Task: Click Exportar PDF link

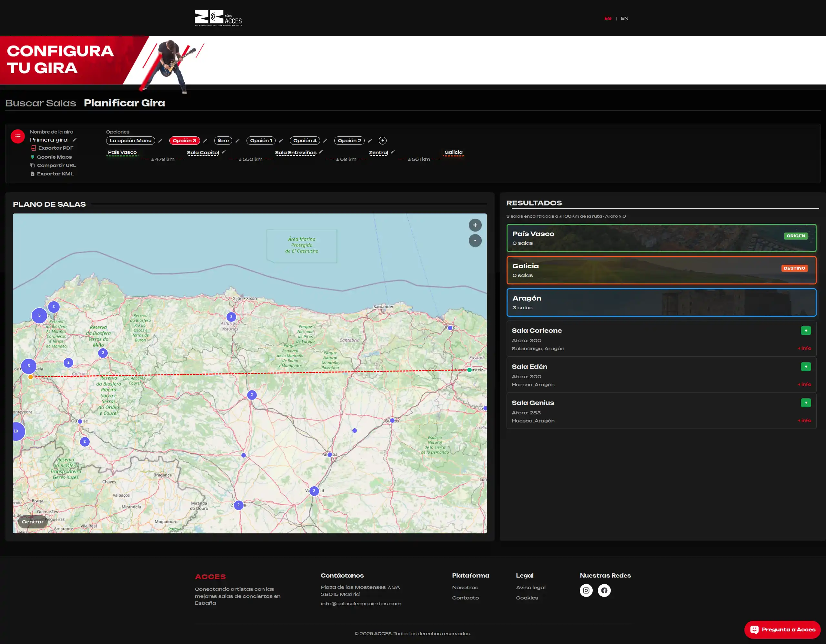Action: (55, 148)
